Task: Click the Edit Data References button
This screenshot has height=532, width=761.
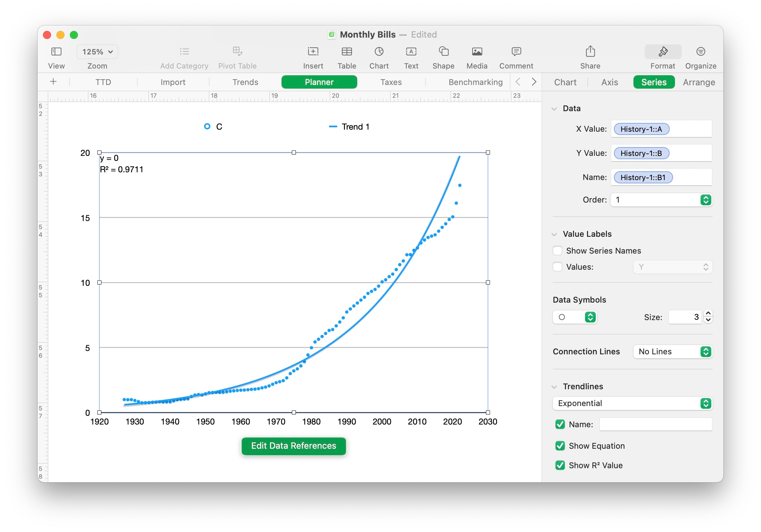Action: coord(294,446)
